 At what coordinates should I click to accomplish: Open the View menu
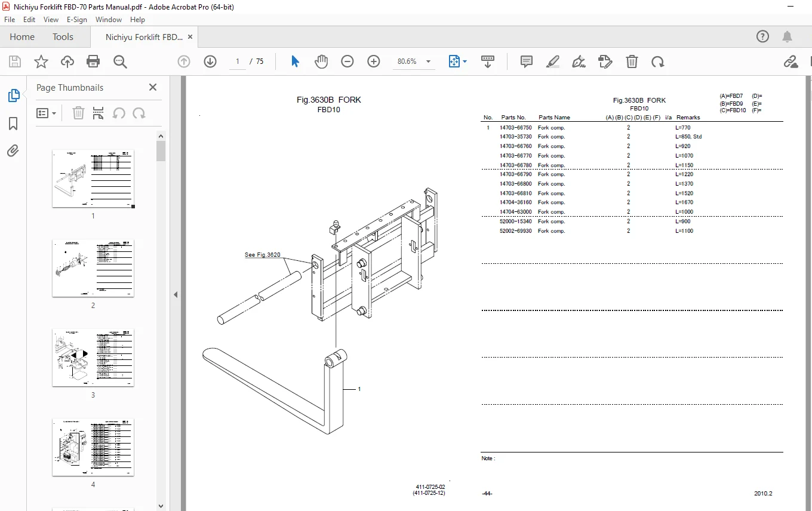point(51,20)
